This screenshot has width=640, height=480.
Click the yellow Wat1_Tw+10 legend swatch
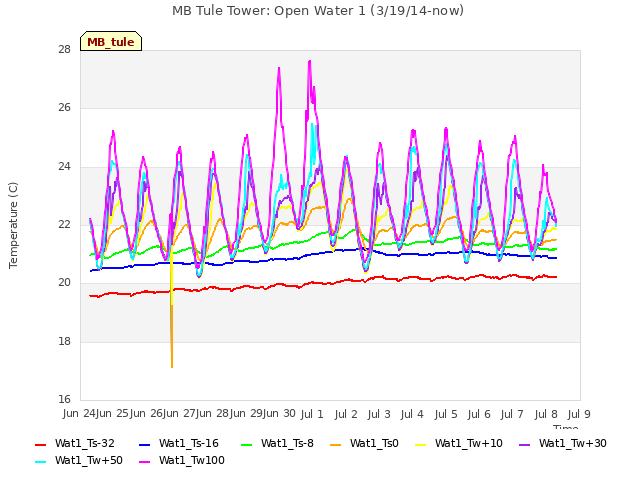click(x=420, y=444)
